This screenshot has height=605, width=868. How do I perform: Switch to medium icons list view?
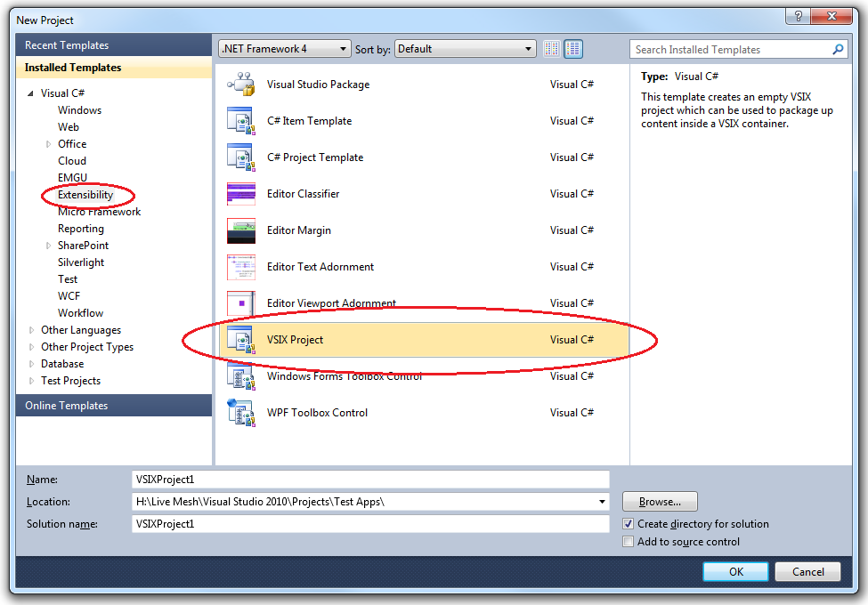click(573, 49)
